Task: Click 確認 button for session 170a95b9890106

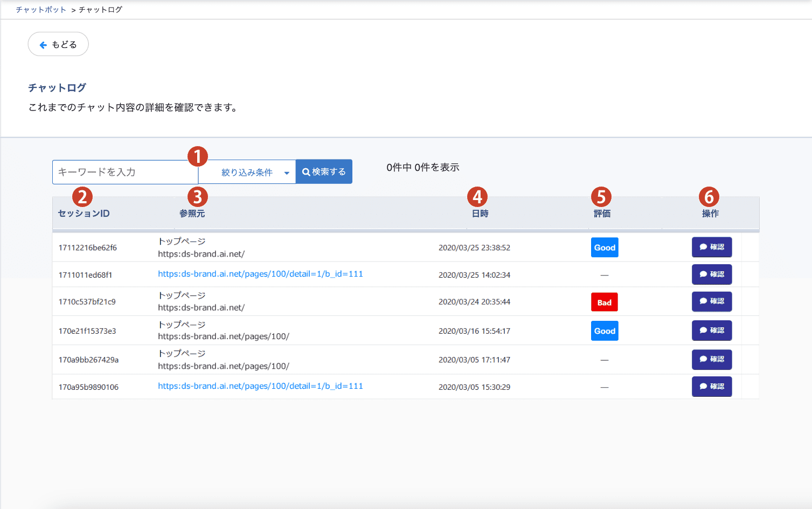Action: [x=711, y=387]
